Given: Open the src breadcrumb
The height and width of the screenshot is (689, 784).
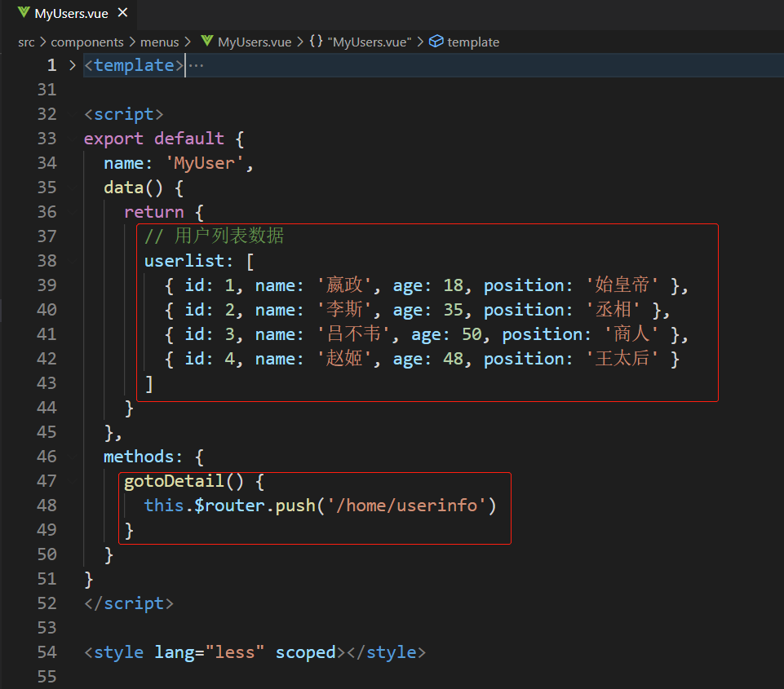Looking at the screenshot, I should point(26,42).
